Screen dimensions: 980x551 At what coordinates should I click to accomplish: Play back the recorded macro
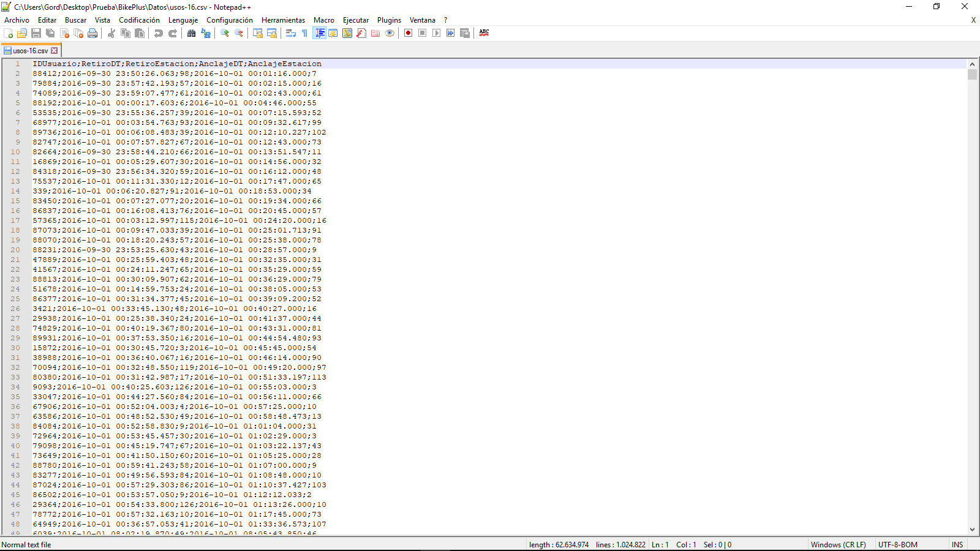tap(437, 33)
